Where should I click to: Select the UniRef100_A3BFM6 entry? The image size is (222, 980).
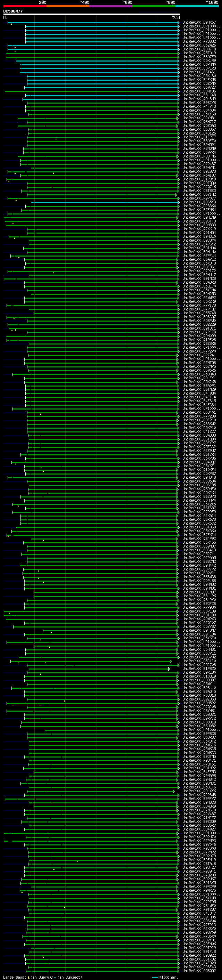[x=199, y=156]
